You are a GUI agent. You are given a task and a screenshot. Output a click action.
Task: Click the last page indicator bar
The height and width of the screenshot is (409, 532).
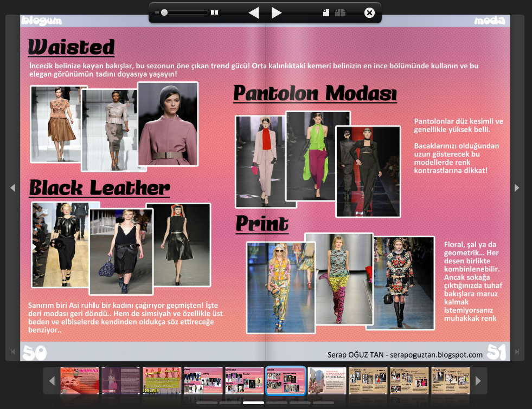[x=323, y=403]
